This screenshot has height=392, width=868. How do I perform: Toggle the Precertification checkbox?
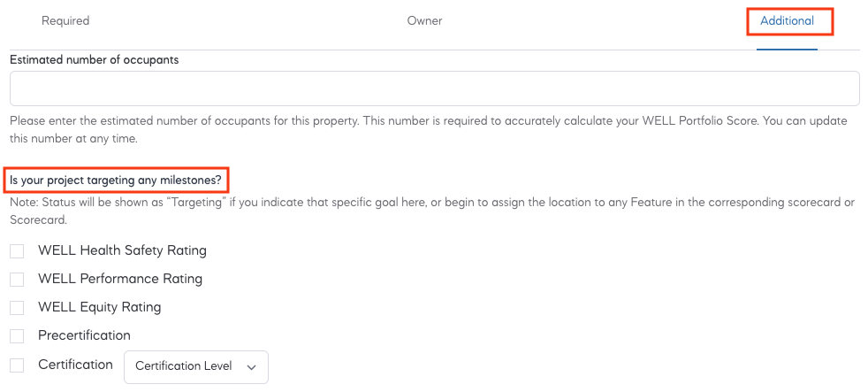pos(17,336)
